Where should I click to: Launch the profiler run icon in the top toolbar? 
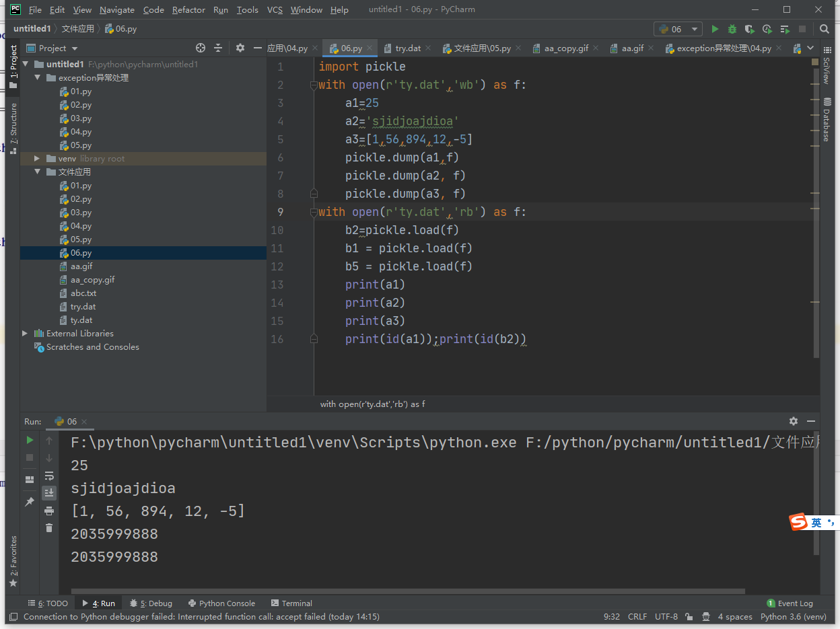click(767, 29)
